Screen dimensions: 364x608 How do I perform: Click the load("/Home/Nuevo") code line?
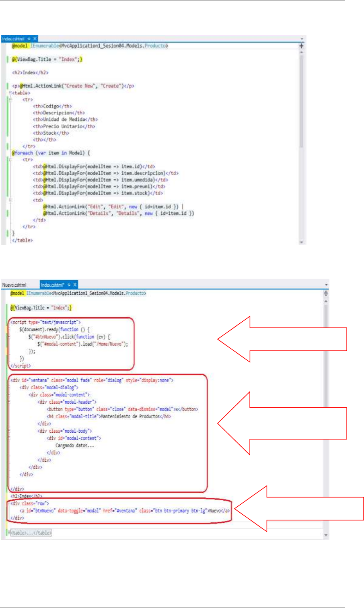[x=83, y=344]
